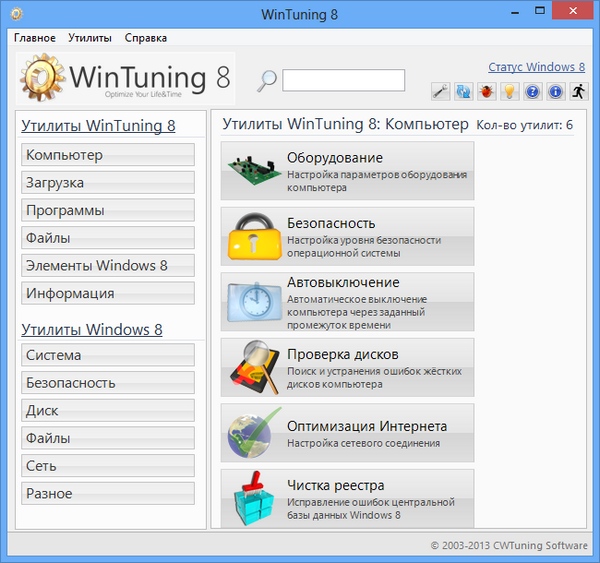The width and height of the screenshot is (600, 563).
Task: Click the Чистка реестра cubes icon
Action: click(x=254, y=498)
